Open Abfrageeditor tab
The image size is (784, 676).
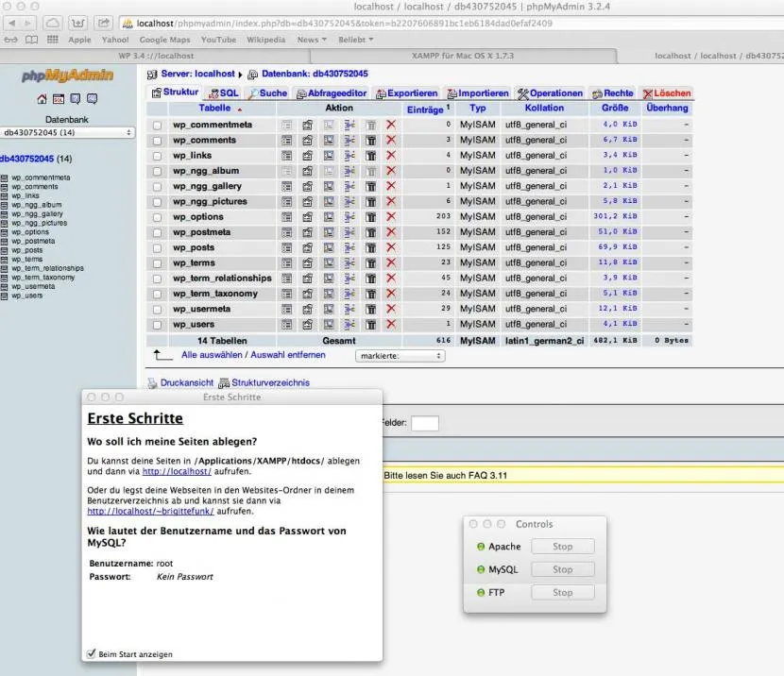[331, 93]
